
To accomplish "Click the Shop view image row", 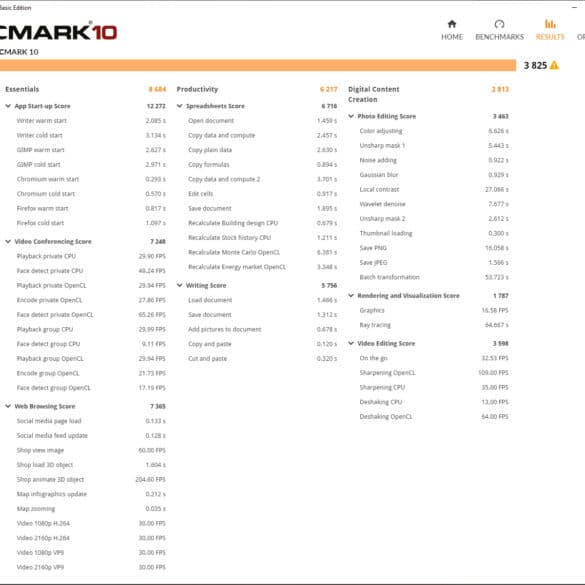I will click(x=91, y=450).
